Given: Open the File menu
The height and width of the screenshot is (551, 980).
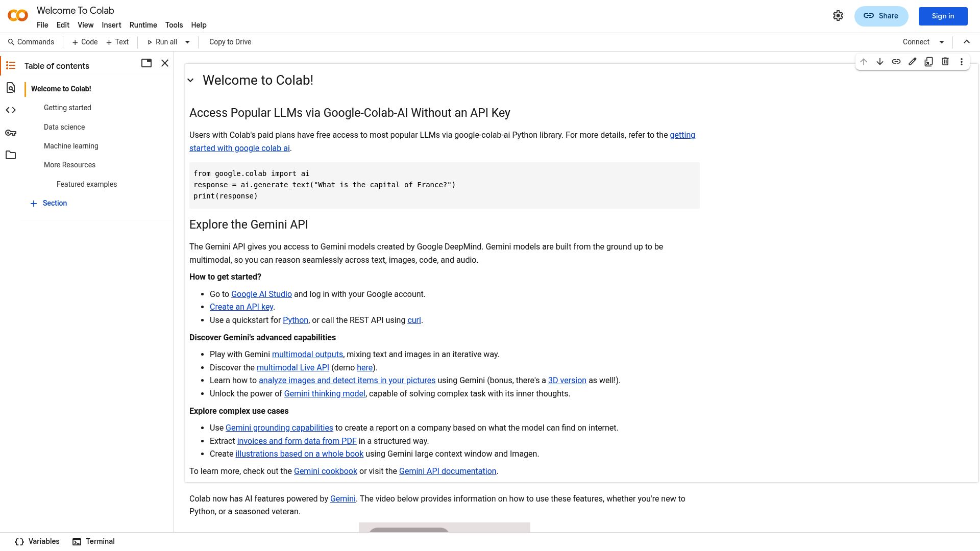Looking at the screenshot, I should coord(42,25).
